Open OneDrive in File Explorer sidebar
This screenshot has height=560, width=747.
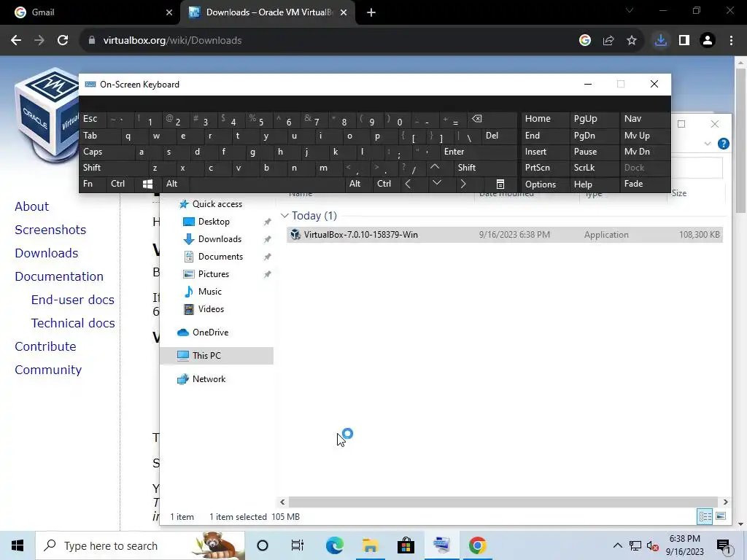pos(210,332)
